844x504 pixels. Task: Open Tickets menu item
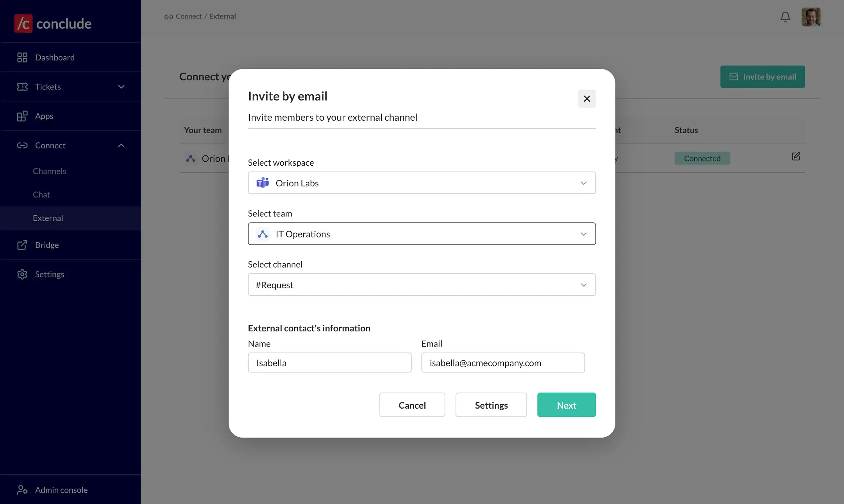pos(70,87)
